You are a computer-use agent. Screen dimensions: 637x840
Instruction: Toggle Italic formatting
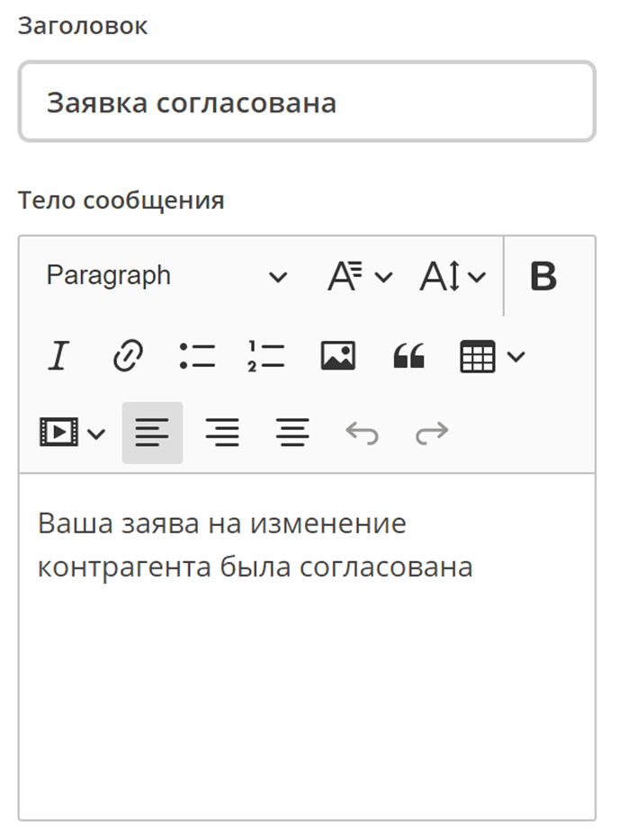click(58, 355)
